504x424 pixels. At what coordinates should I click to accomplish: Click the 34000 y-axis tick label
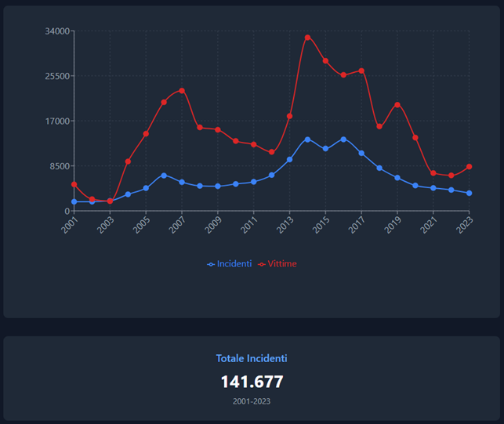tap(59, 31)
